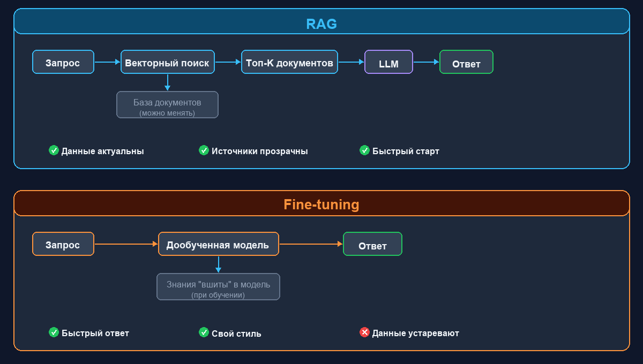Expand the 'Знания вшиты в модель' node

[x=219, y=286]
